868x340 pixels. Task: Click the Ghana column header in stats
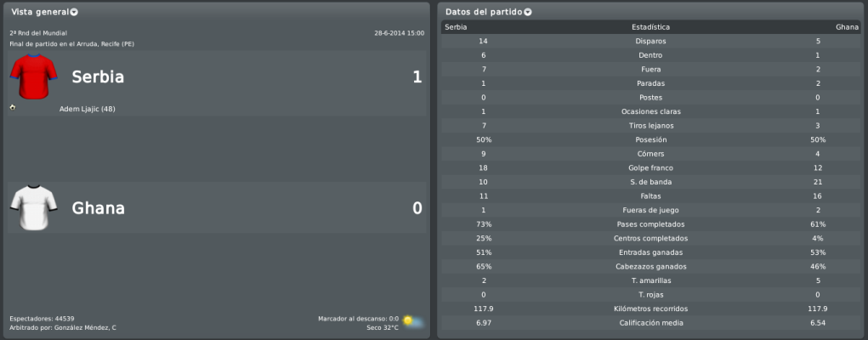coord(847,27)
